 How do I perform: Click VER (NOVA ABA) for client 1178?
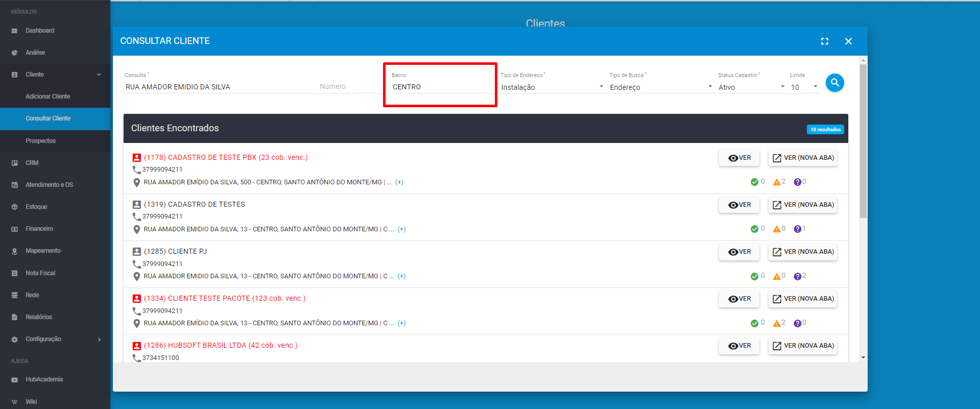click(x=803, y=158)
